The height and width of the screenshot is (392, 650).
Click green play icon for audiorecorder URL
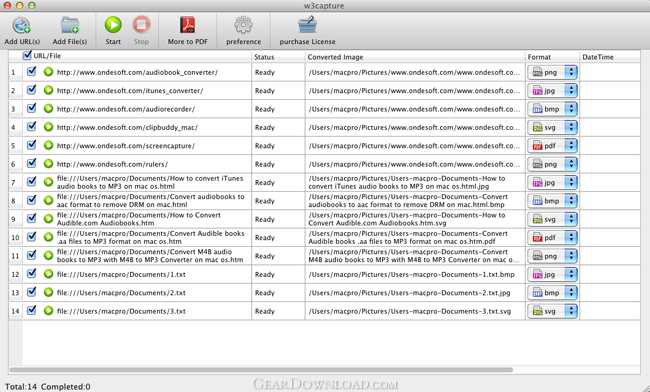click(49, 109)
